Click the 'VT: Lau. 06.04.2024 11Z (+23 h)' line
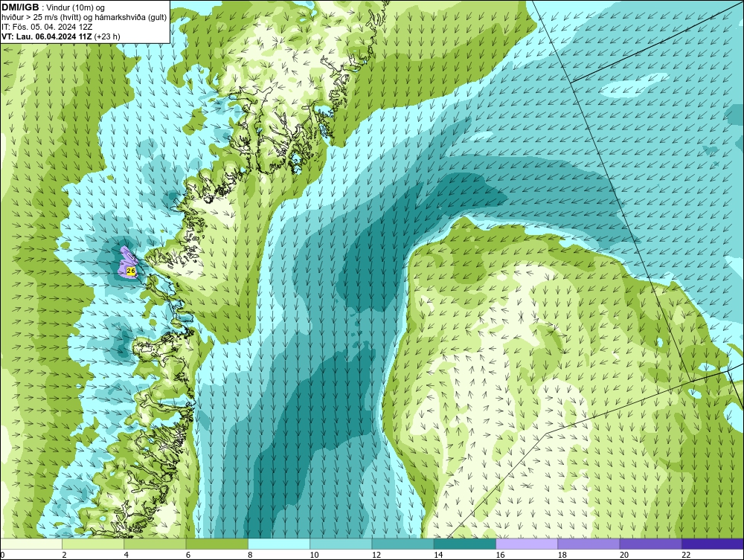 (x=61, y=36)
